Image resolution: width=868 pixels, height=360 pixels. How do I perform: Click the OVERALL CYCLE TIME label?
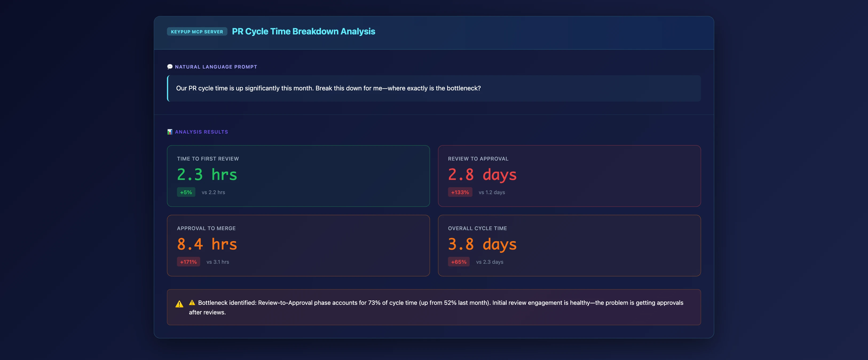[478, 228]
